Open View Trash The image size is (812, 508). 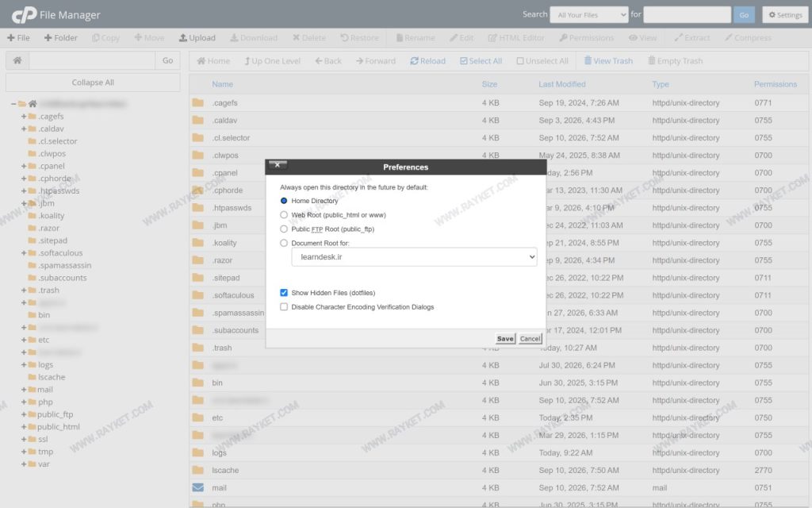608,61
